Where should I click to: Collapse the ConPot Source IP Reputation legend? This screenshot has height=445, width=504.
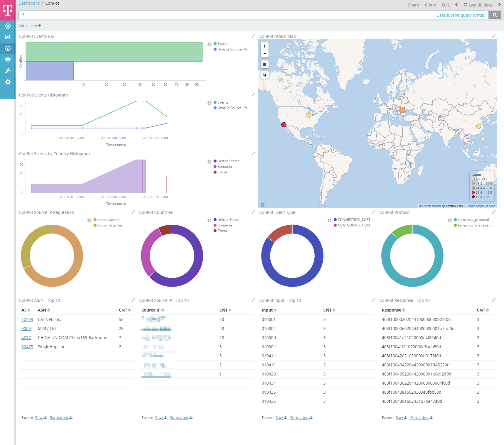click(x=89, y=220)
